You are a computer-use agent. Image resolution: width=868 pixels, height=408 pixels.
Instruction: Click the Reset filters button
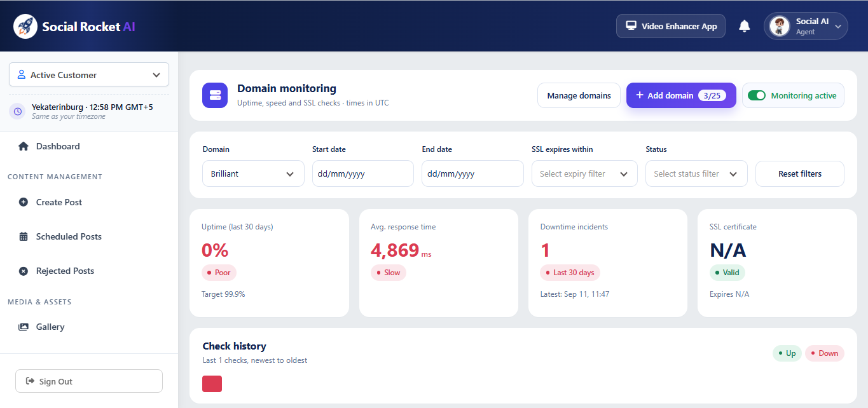(x=800, y=173)
